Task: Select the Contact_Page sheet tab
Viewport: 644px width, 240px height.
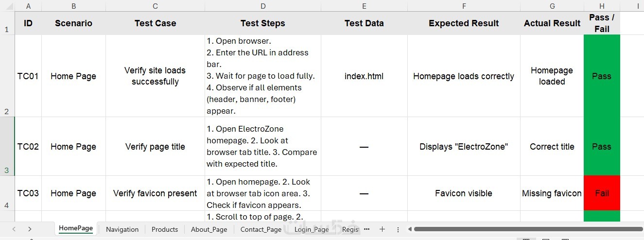Action: click(x=261, y=229)
